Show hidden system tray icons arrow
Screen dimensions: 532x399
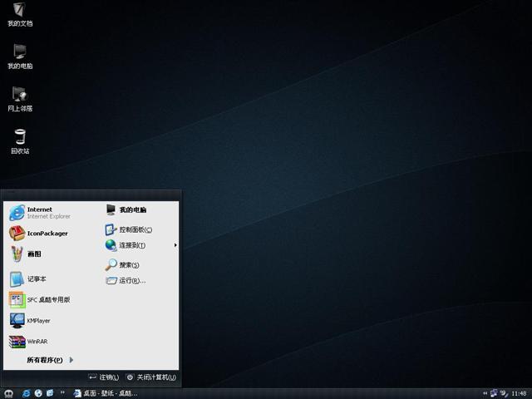485,392
